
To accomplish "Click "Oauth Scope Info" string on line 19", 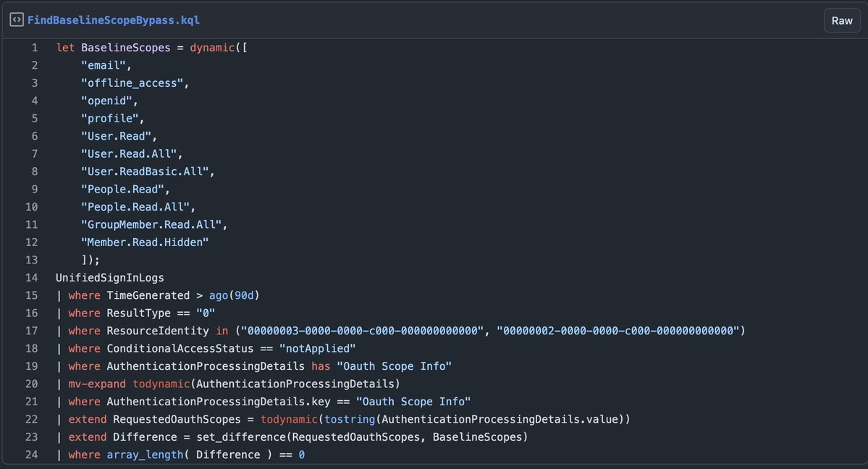I will (395, 366).
